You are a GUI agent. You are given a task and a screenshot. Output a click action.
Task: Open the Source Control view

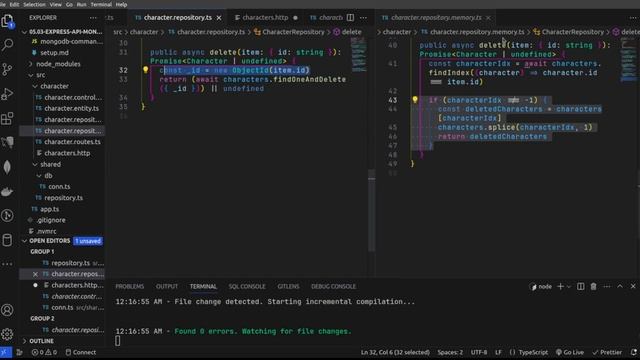coord(7,69)
